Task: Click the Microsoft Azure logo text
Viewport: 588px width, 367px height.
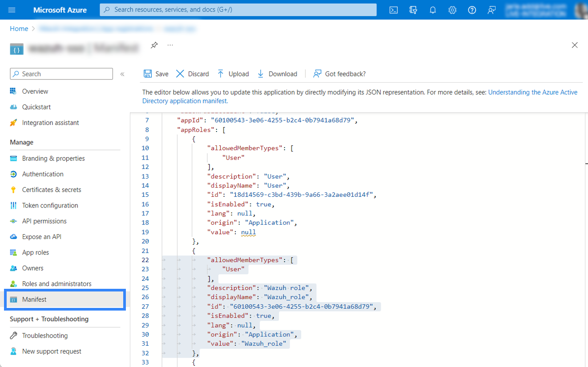Action: pyautogui.click(x=60, y=10)
